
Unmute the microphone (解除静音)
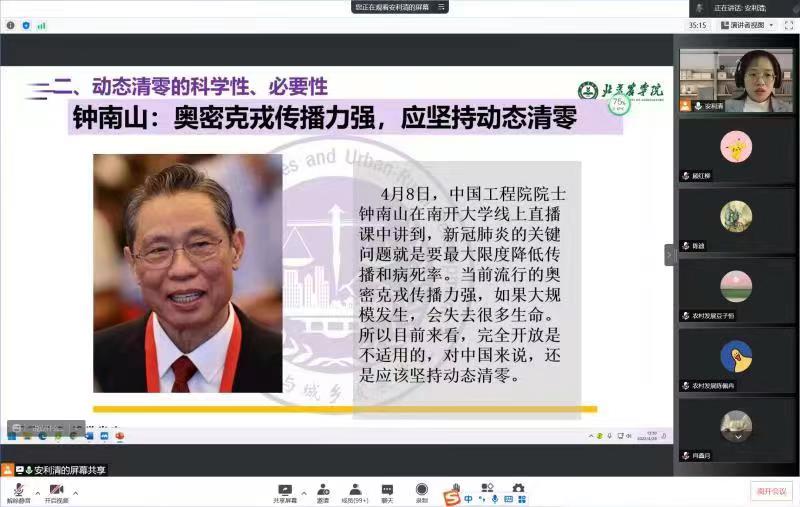click(x=19, y=489)
